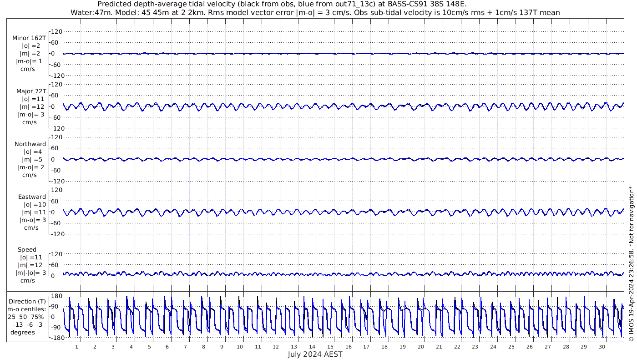Click the 'July 2024 AEST' axis title

pyautogui.click(x=315, y=354)
